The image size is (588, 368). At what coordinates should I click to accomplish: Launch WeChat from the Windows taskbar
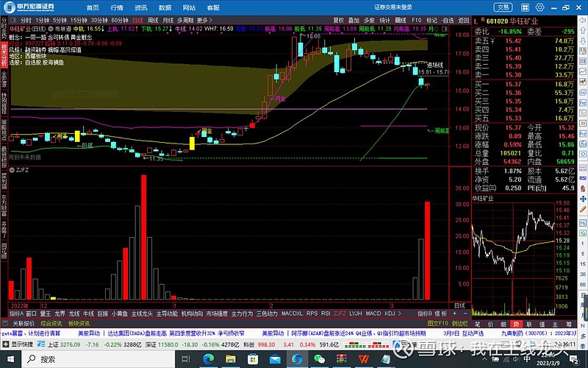coord(319,359)
